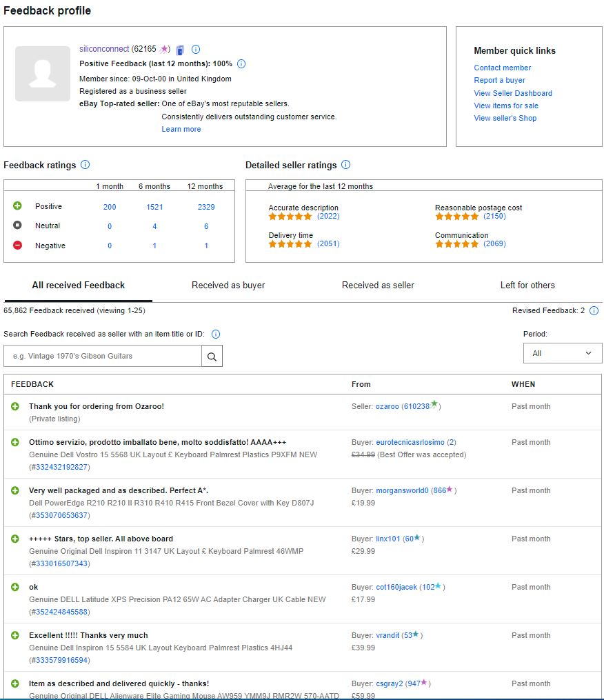The image size is (604, 700).
Task: Click '£19.99' price on morgansworld0 row
Action: coord(363,503)
